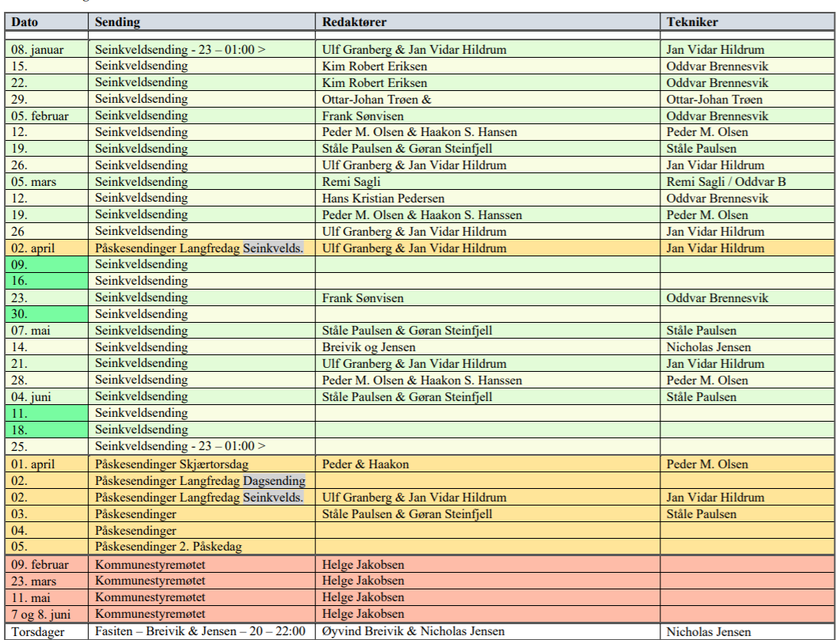
Task: Select the '7 og 8. juni' date cell
Action: 47,614
